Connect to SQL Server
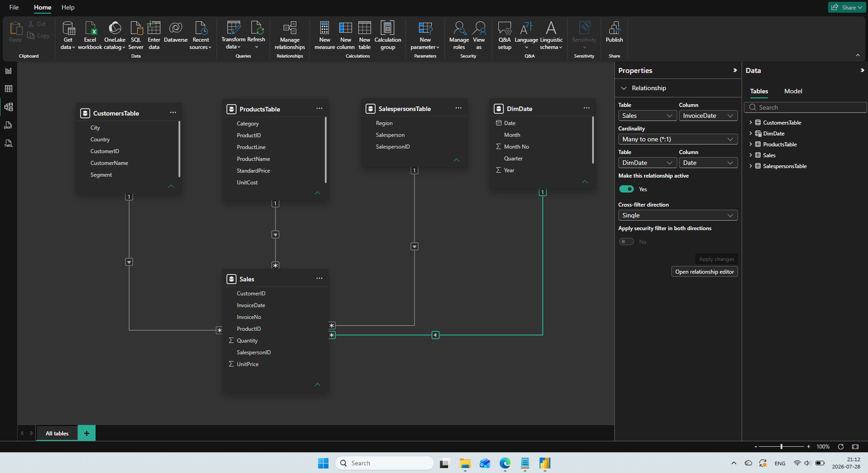This screenshot has height=473, width=868. 136,36
